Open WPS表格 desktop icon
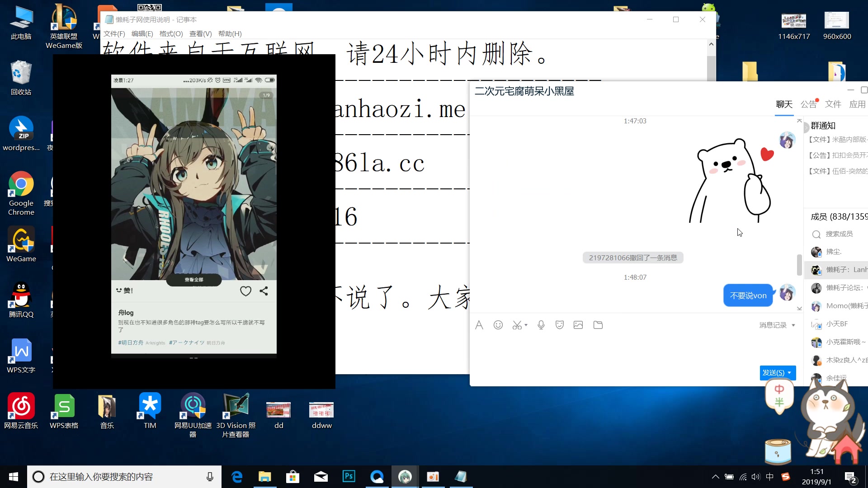This screenshot has height=488, width=868. [x=64, y=411]
